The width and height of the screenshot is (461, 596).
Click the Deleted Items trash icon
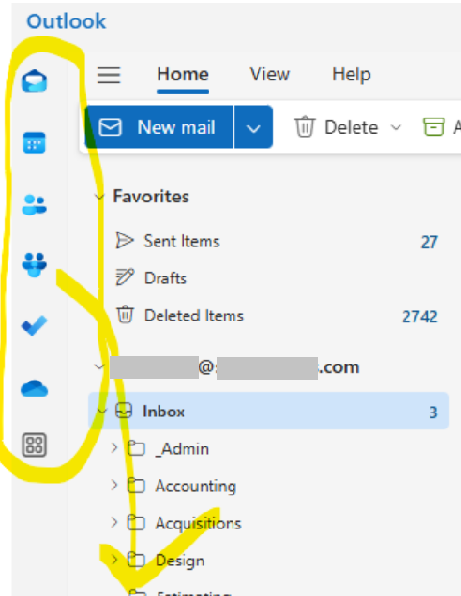coord(125,315)
